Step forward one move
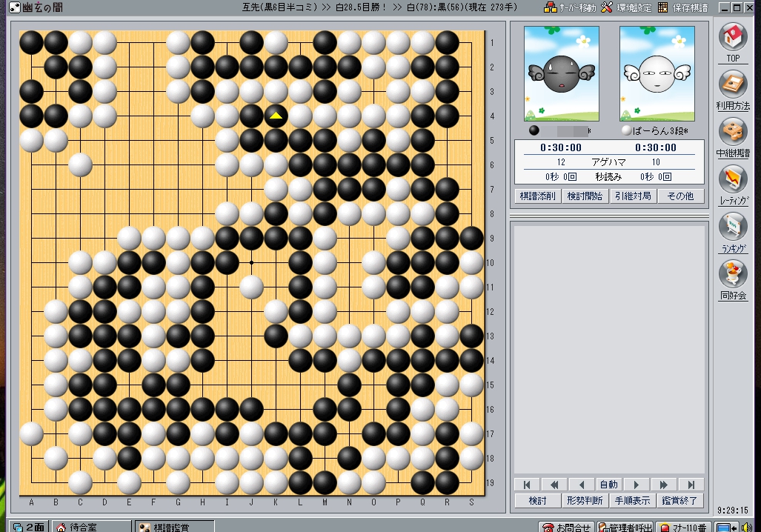 636,485
